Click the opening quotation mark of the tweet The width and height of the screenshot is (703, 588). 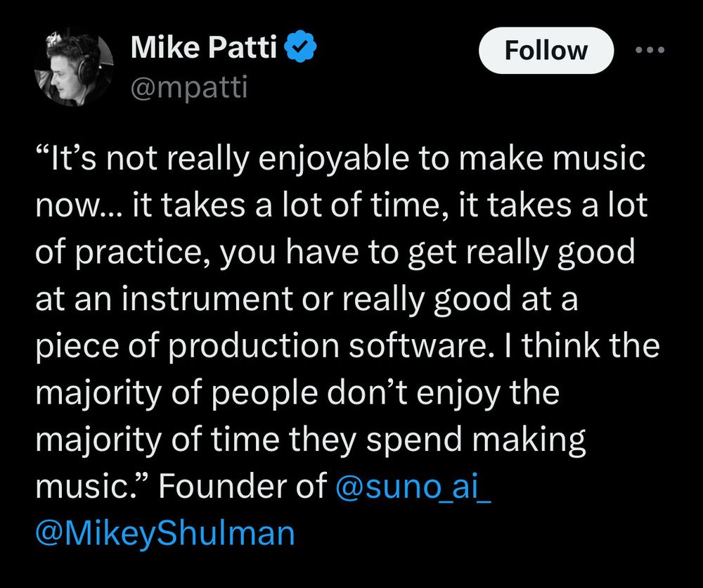pyautogui.click(x=43, y=152)
